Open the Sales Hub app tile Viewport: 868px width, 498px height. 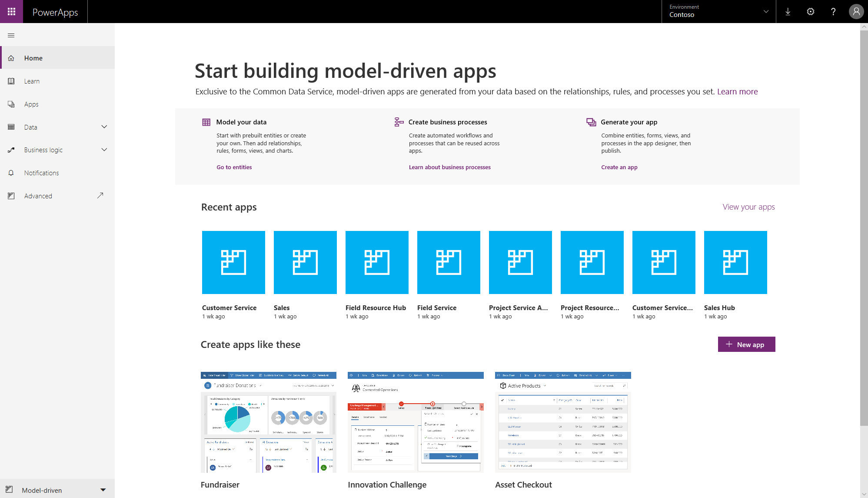(x=735, y=262)
